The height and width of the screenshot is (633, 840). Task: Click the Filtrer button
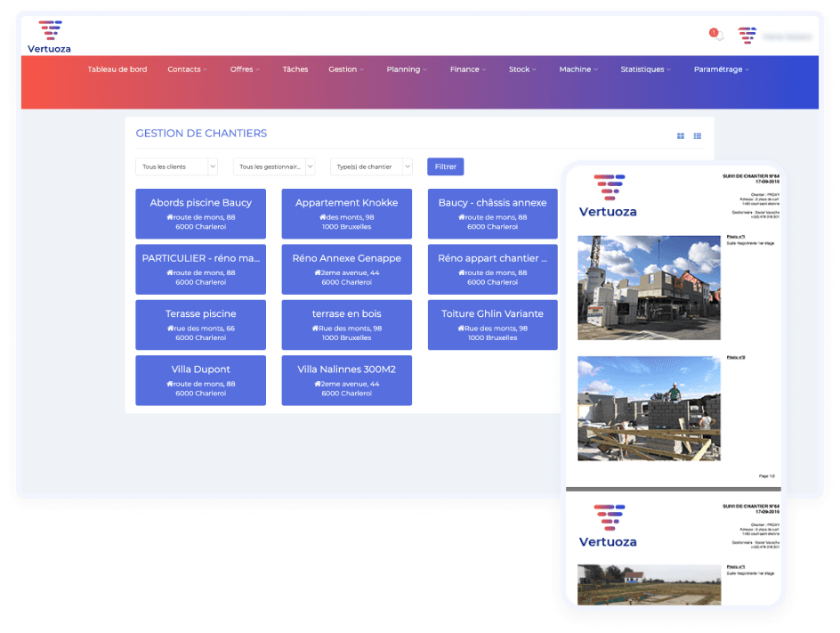445,166
